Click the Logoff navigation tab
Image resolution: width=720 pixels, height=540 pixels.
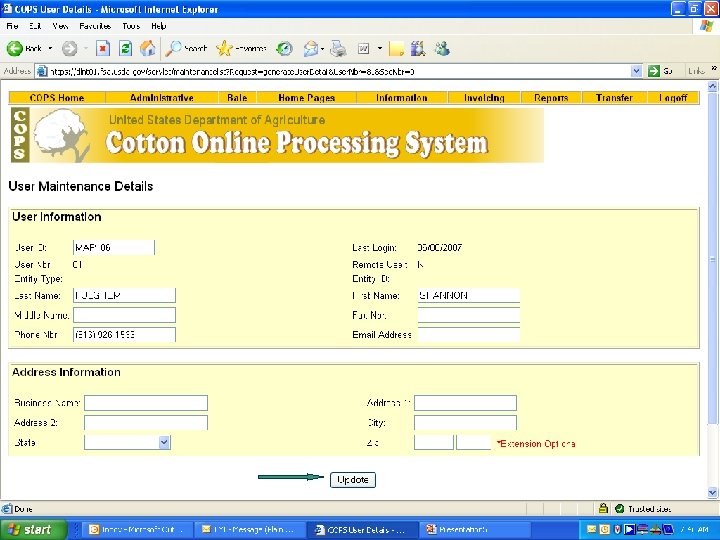click(673, 98)
